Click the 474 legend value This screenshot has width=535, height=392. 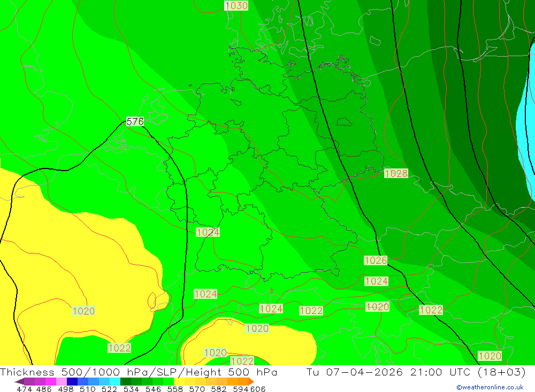(24, 389)
